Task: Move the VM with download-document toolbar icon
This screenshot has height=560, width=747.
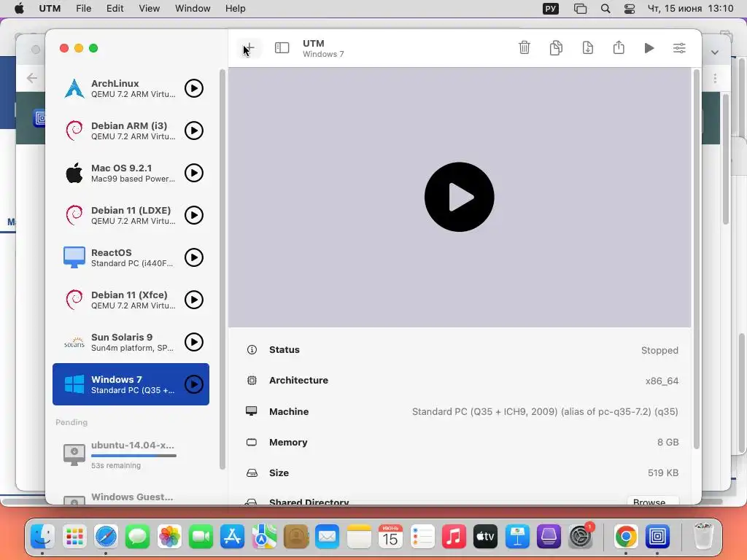Action: tap(587, 47)
